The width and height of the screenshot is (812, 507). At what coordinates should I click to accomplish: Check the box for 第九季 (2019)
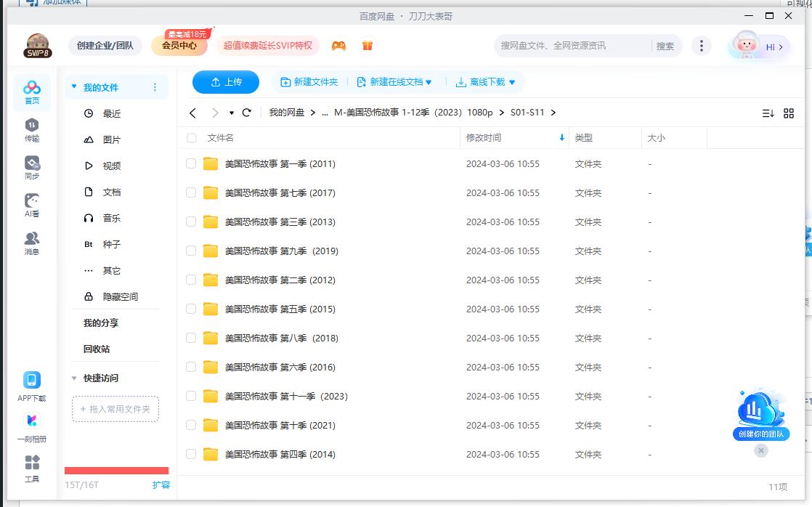[x=191, y=251]
